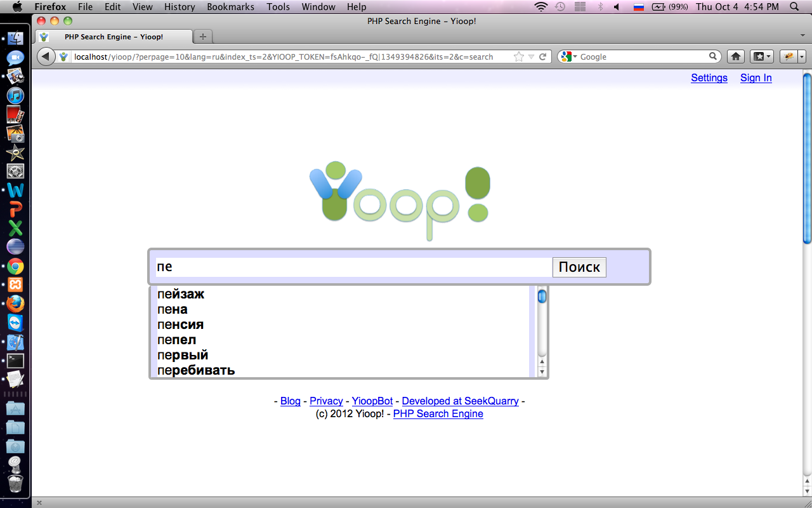
Task: Launch iTunes from the Dock
Action: [x=15, y=96]
